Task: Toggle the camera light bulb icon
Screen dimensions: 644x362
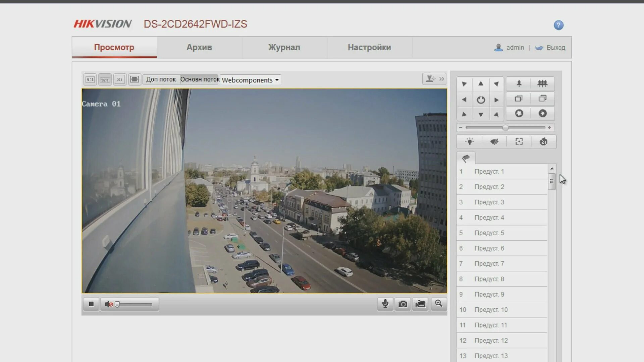Action: pos(470,141)
